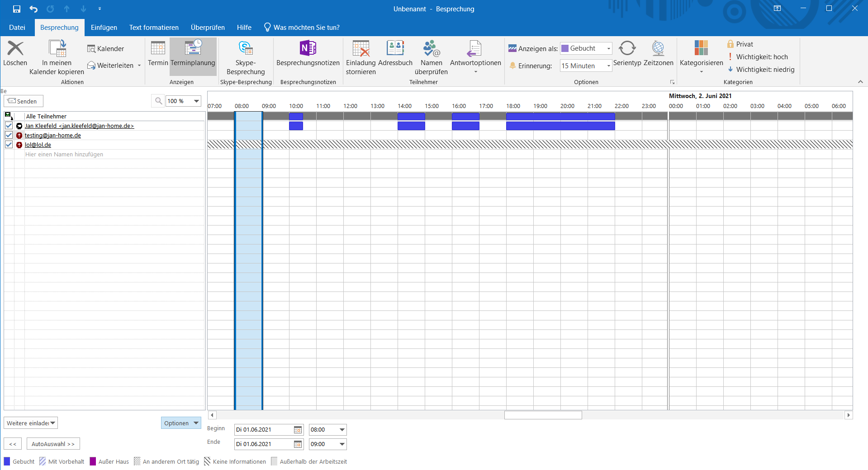
Task: Uncheck lol@lol.de attendee checkbox
Action: 9,145
